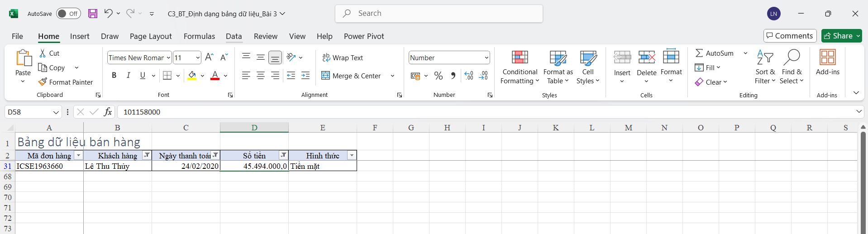Image resolution: width=868 pixels, height=234 pixels.
Task: Switch to the Formulas tab
Action: tap(199, 36)
